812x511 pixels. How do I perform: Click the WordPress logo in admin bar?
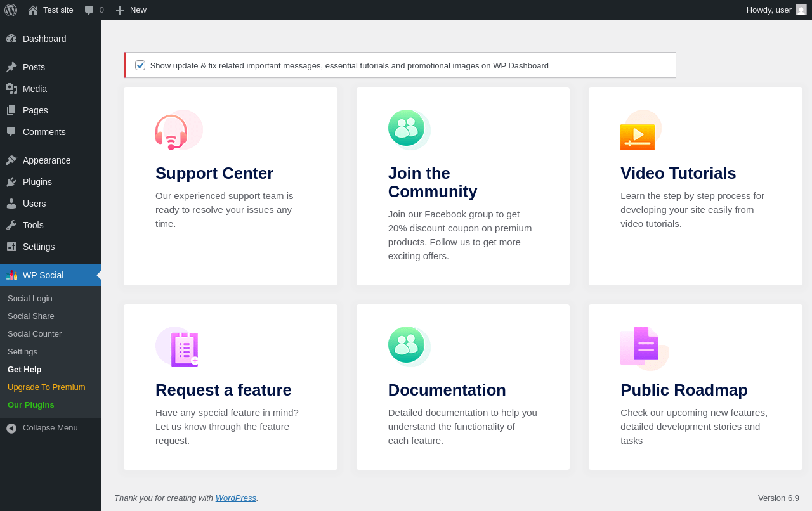[x=11, y=10]
